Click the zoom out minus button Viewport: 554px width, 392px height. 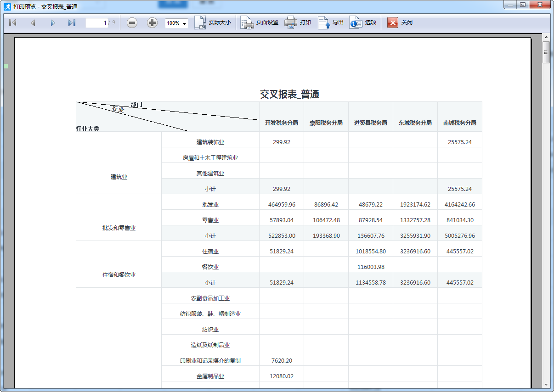[132, 22]
